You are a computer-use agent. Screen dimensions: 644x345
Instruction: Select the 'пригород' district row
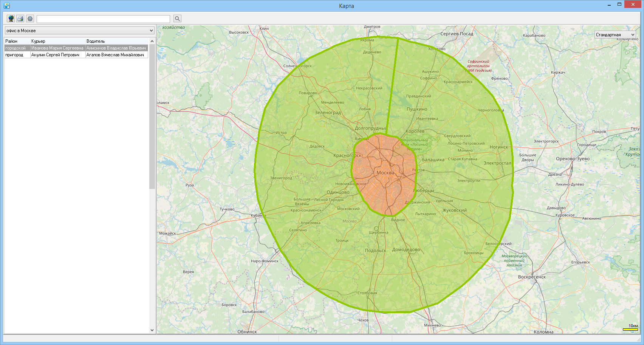[x=76, y=55]
